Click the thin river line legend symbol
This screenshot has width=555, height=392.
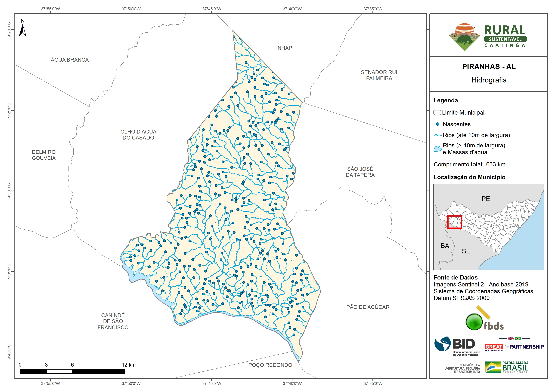437,135
